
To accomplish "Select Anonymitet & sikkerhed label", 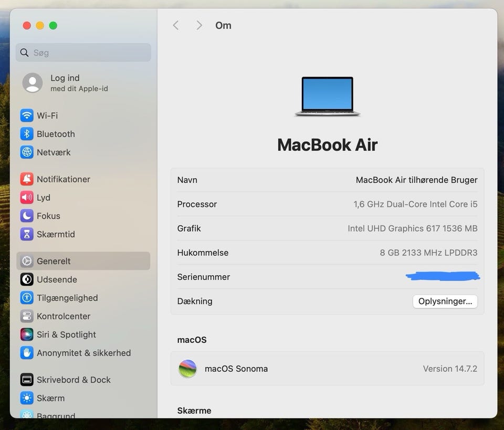I will (83, 353).
